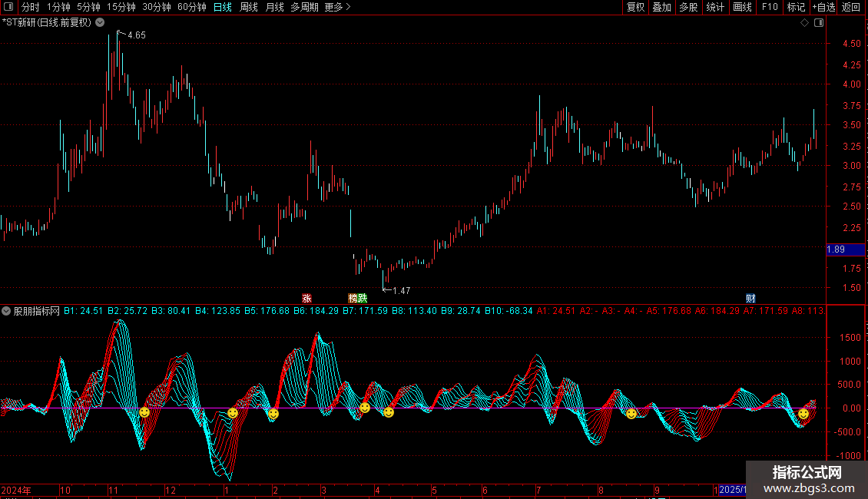Viewport: 868px width, 499px height.
Task: Click the 复权 adjustment button
Action: [635, 7]
